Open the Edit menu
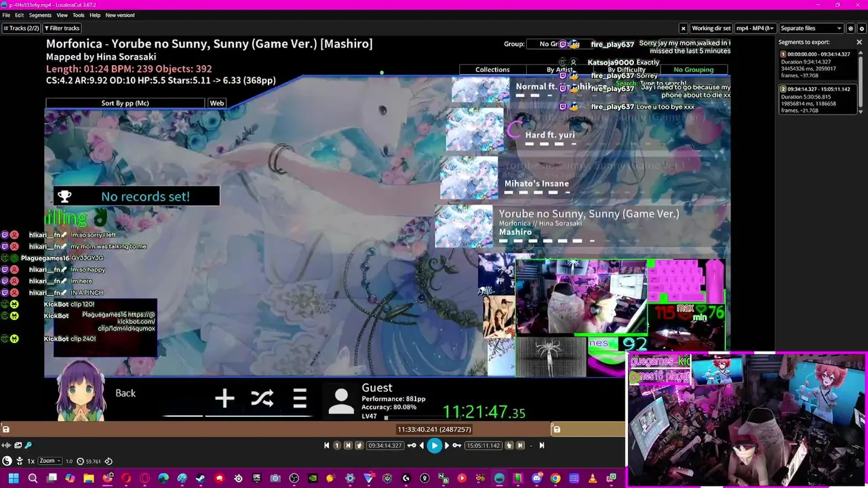This screenshot has height=488, width=868. point(19,15)
